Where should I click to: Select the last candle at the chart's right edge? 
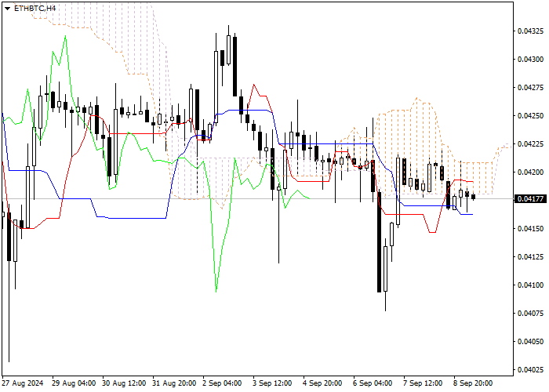pyautogui.click(x=474, y=197)
